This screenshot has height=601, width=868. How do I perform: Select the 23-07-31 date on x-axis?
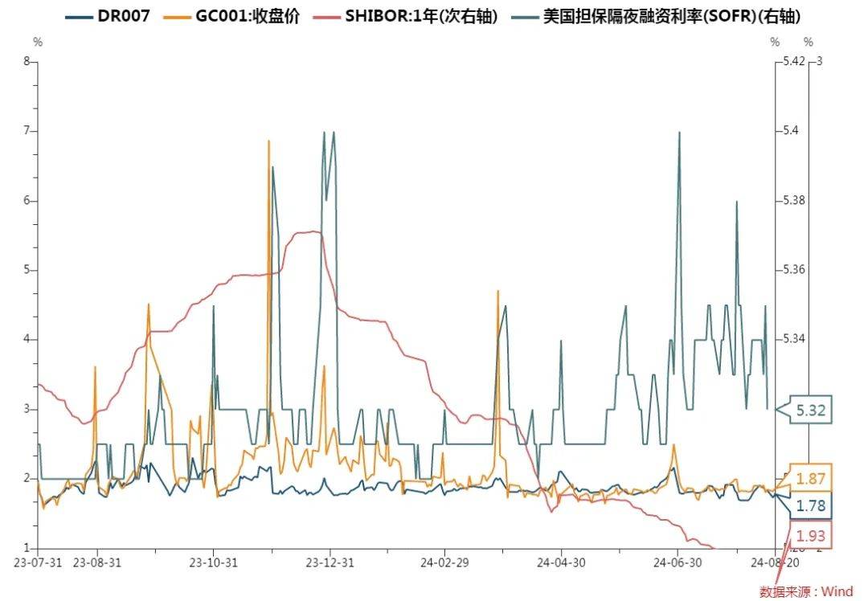click(36, 563)
